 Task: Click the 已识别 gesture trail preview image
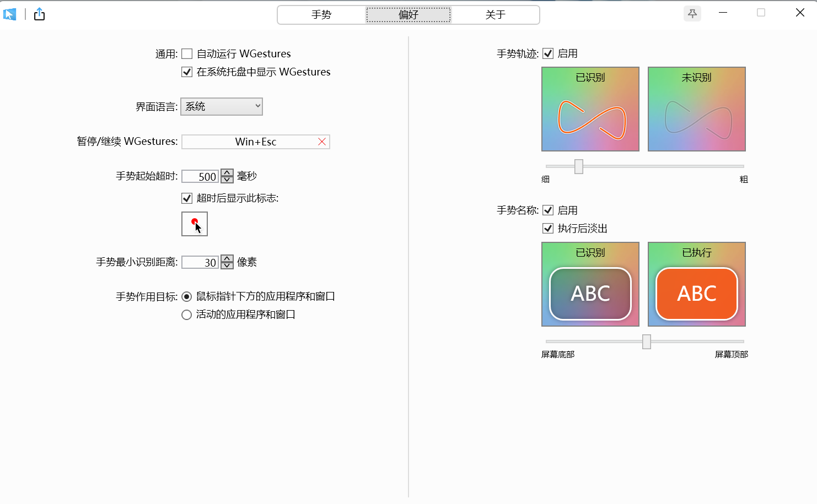click(590, 109)
